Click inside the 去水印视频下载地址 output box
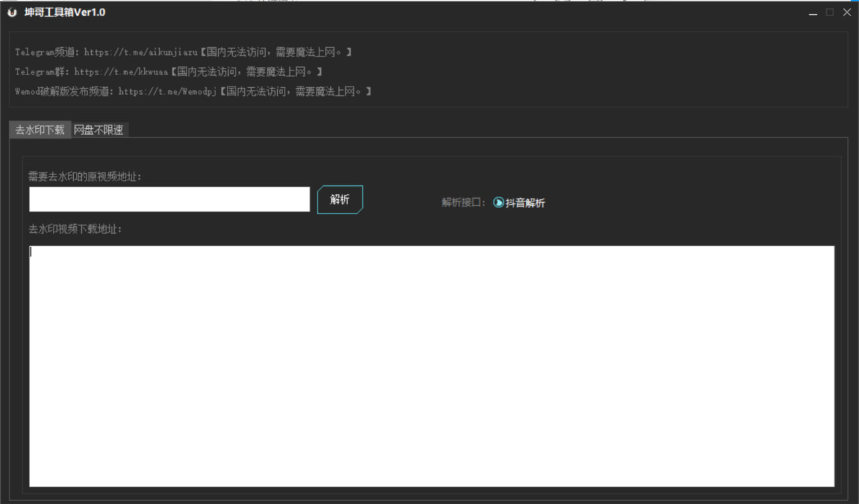The image size is (859, 504). pos(432,366)
